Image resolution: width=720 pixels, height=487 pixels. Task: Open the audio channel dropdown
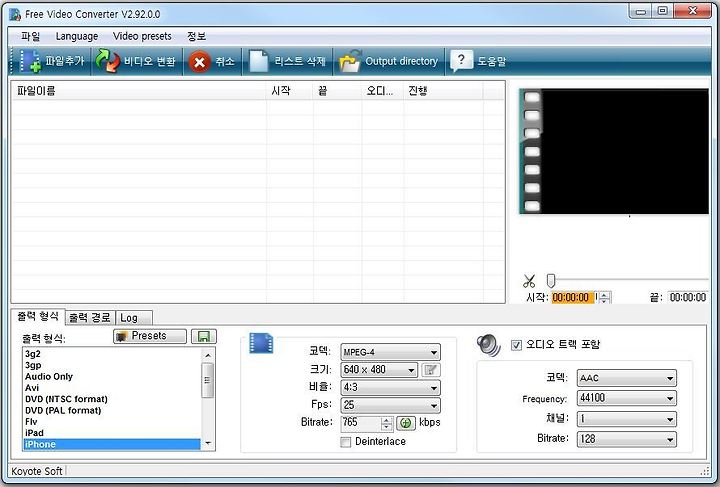coord(626,419)
